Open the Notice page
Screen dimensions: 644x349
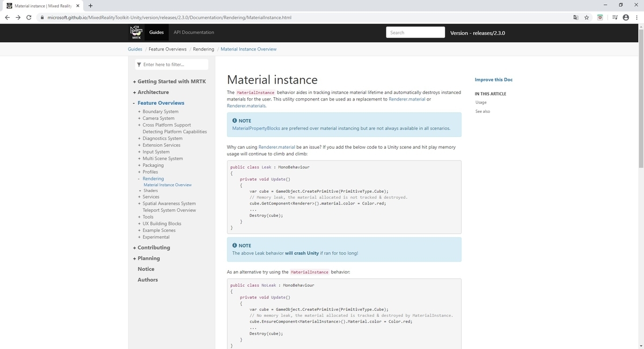(146, 269)
